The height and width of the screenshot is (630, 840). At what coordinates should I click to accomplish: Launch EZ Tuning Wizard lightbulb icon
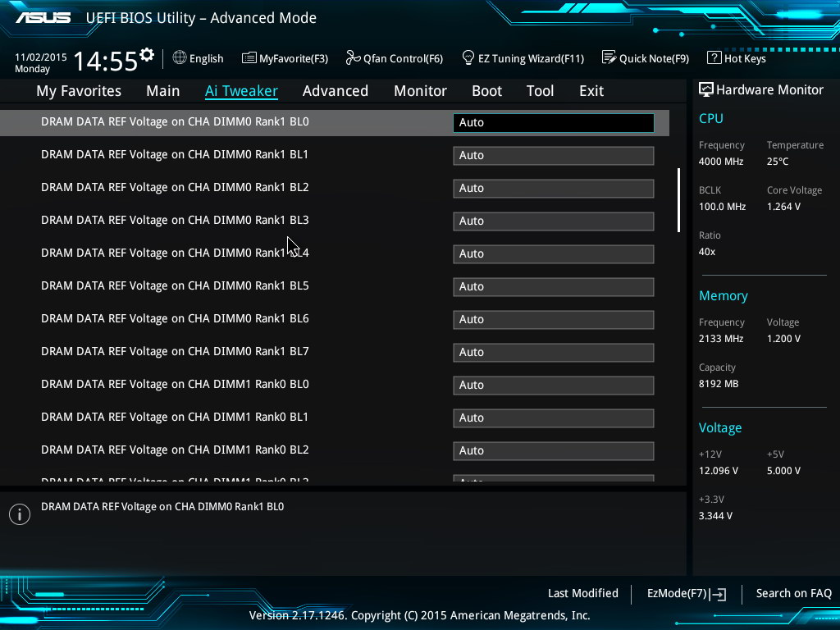468,58
